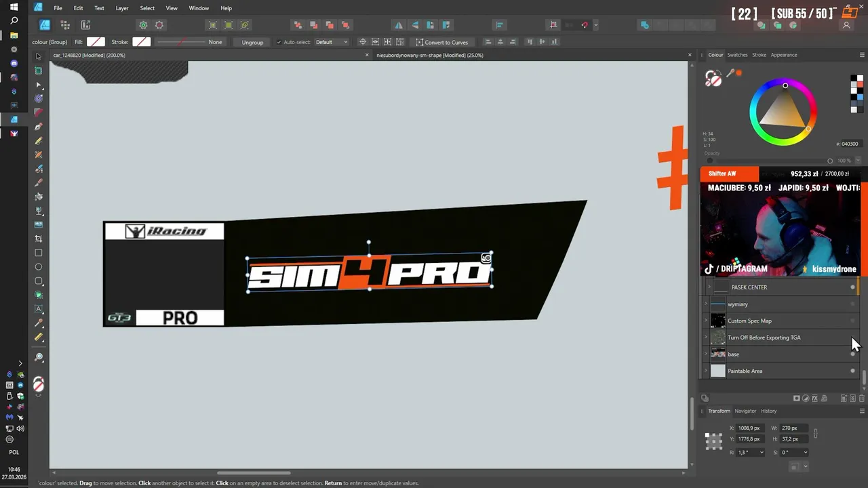The width and height of the screenshot is (868, 488).
Task: Toggle the Auto-select checkbox
Action: click(x=279, y=42)
